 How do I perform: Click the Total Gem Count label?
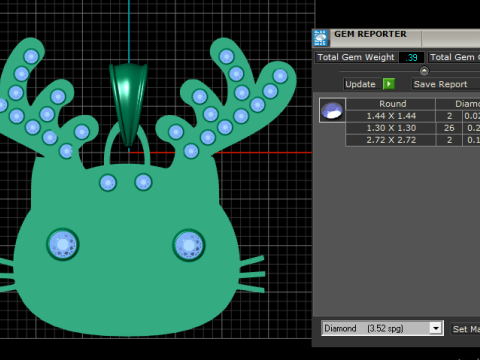(x=454, y=57)
